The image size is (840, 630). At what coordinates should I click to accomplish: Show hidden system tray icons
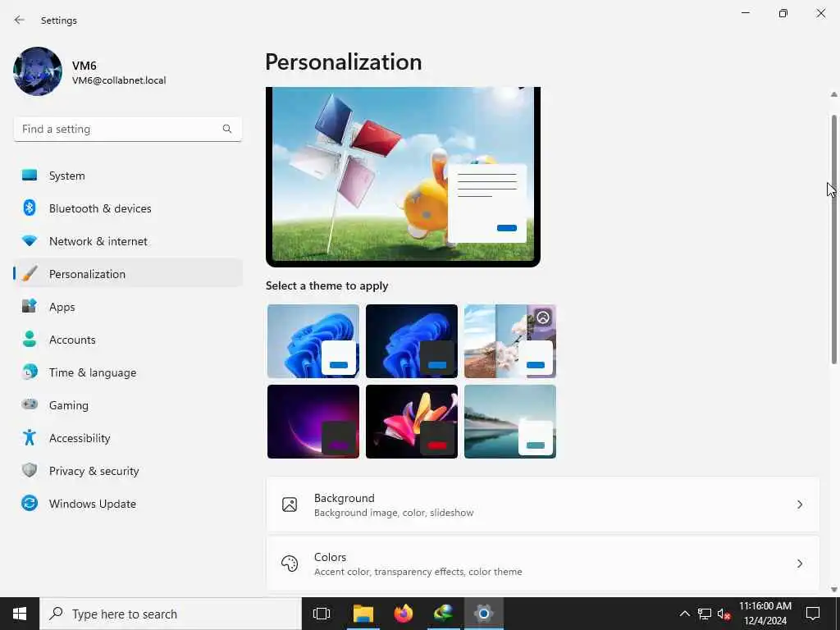point(685,614)
